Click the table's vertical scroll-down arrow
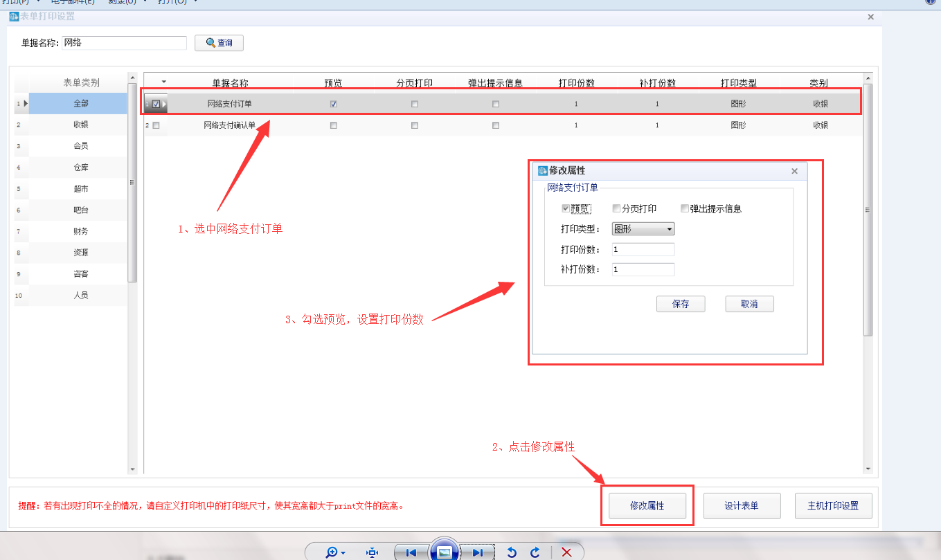 (x=868, y=469)
